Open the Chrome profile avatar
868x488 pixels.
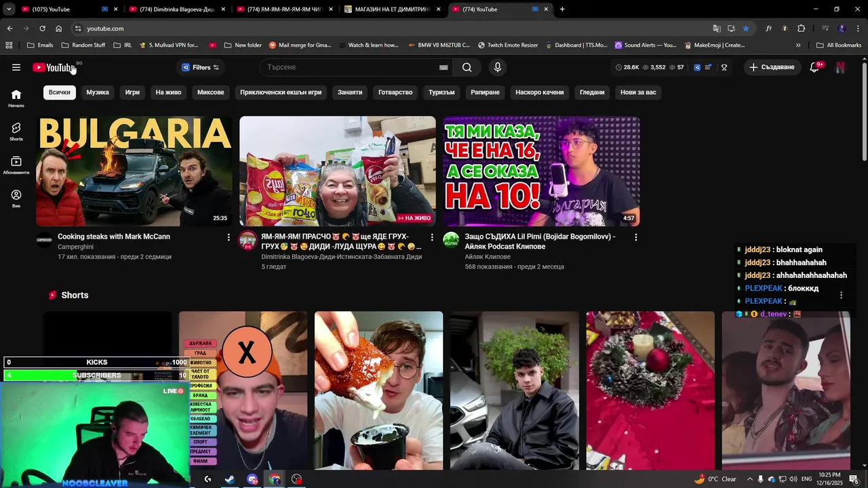point(842,28)
